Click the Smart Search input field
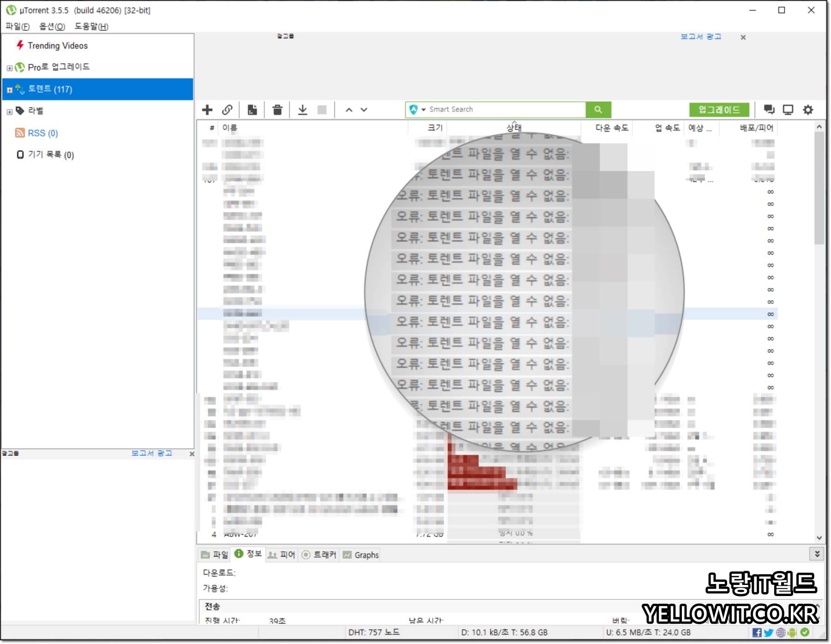This screenshot has width=831, height=644. coord(506,110)
